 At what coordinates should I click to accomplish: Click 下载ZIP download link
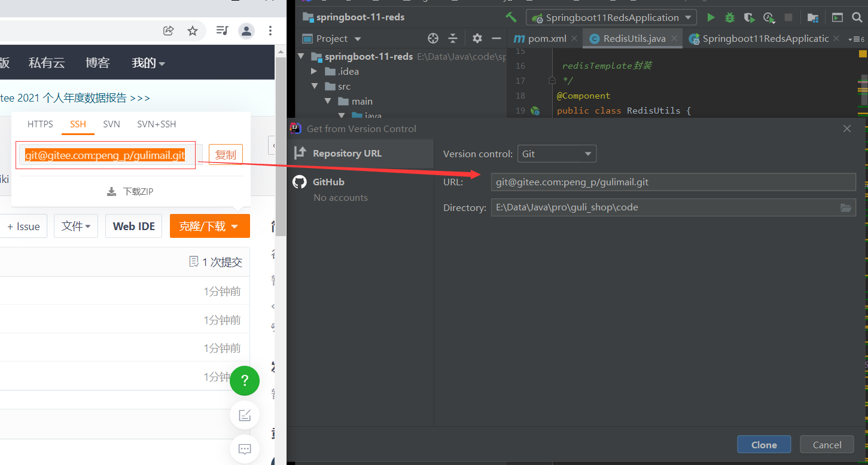(x=130, y=191)
